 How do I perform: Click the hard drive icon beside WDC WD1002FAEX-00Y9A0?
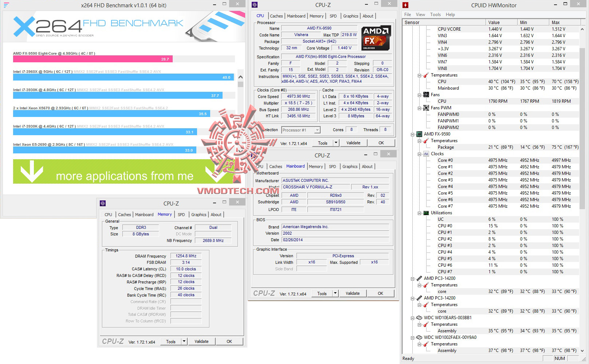tap(419, 337)
